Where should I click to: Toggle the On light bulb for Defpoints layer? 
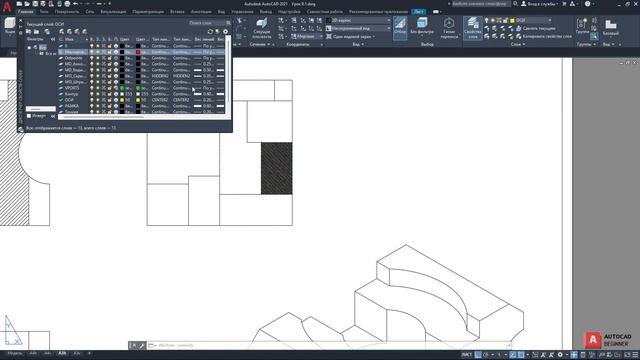[91, 58]
